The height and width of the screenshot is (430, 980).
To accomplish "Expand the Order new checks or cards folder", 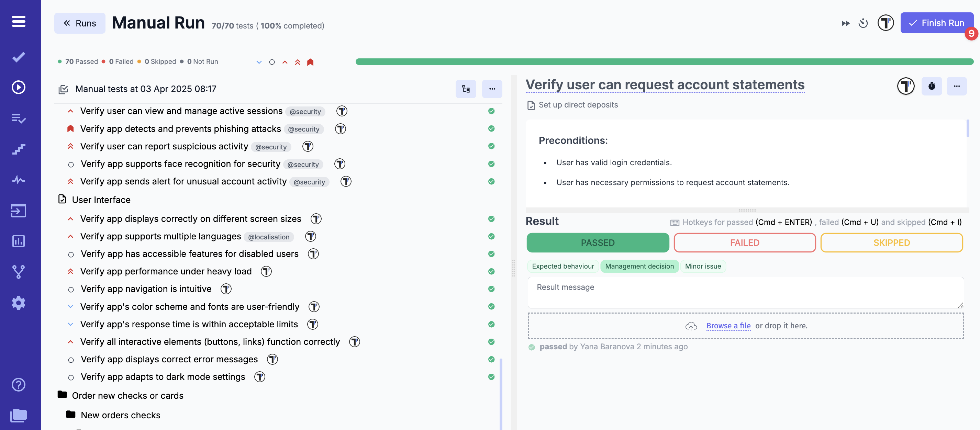I will point(127,395).
